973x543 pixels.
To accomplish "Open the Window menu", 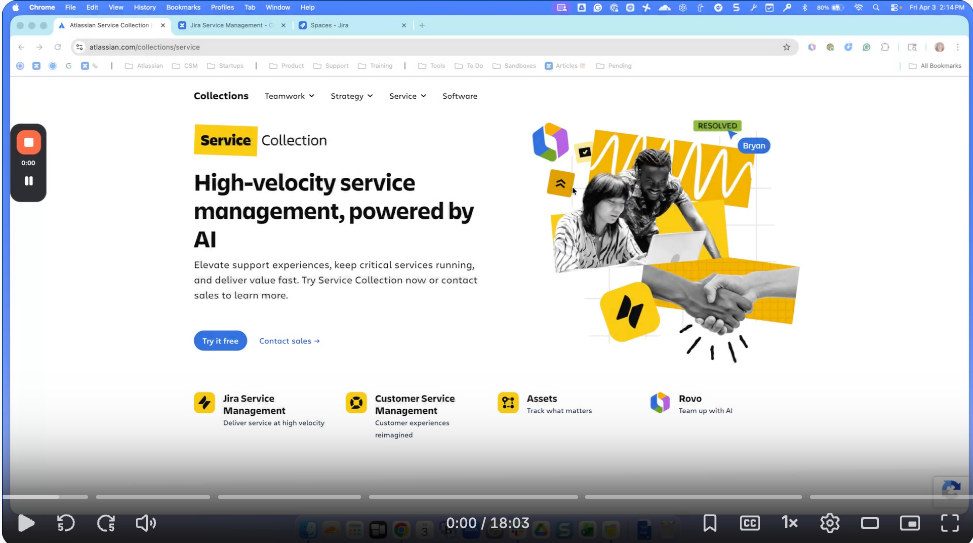I will click(x=277, y=7).
